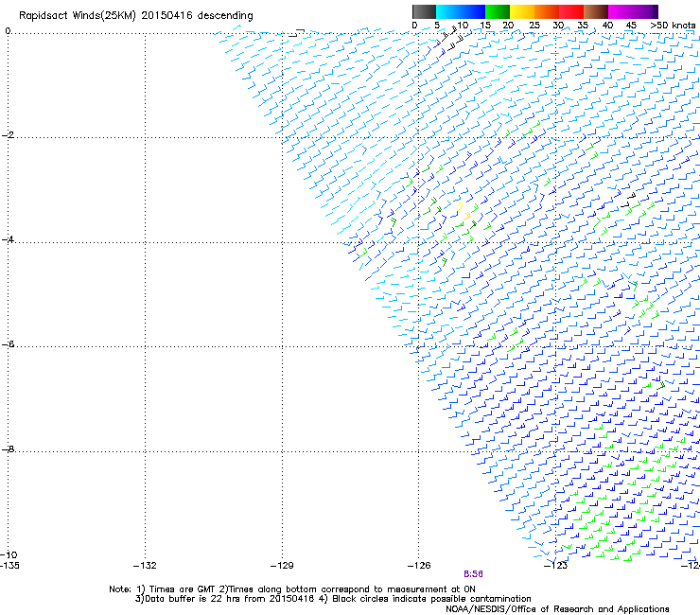
Task: Click the '-132' longitude axis label
Action: point(145,566)
